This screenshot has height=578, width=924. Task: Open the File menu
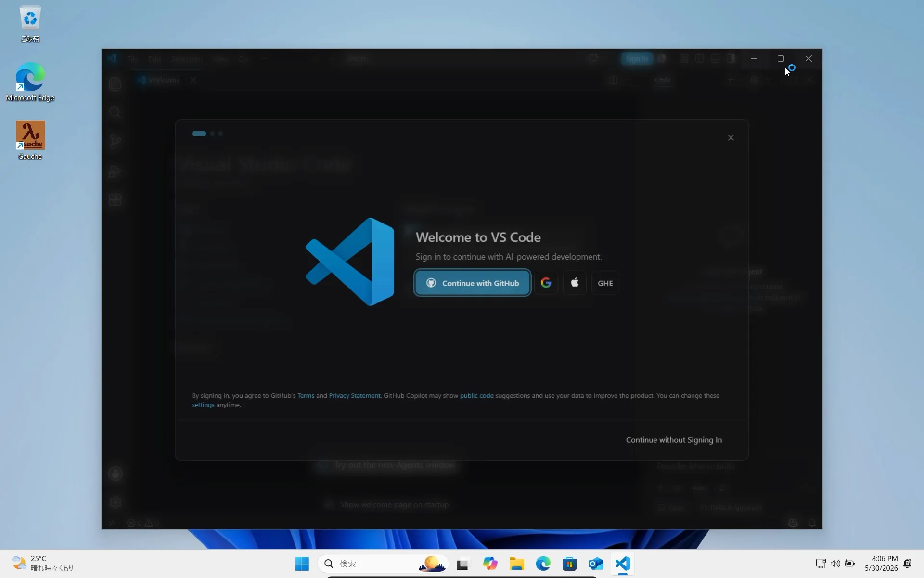[133, 59]
